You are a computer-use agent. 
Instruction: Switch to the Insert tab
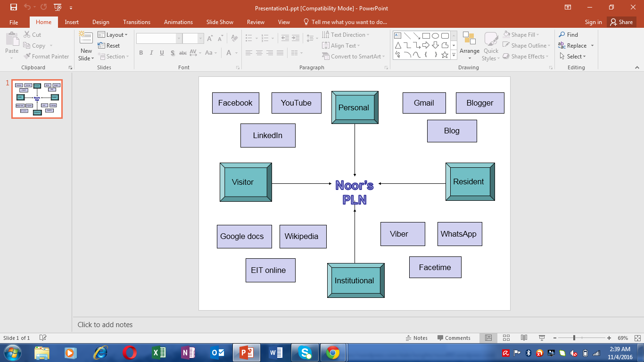click(x=72, y=22)
